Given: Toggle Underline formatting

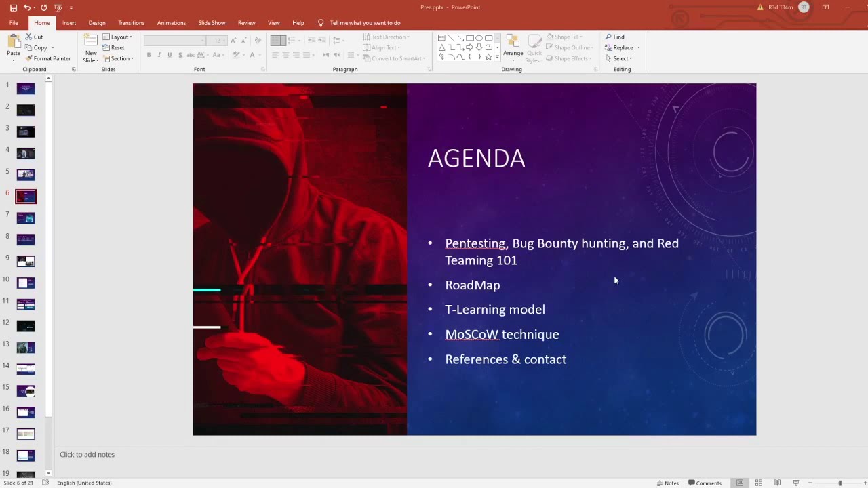Looking at the screenshot, I should point(170,55).
